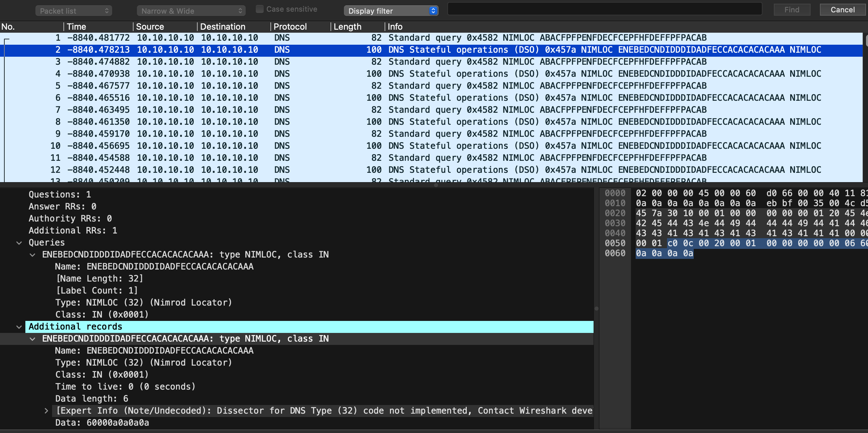This screenshot has width=868, height=433.
Task: Expand the Expert Info (Note/Undecoded) item
Action: (x=46, y=411)
